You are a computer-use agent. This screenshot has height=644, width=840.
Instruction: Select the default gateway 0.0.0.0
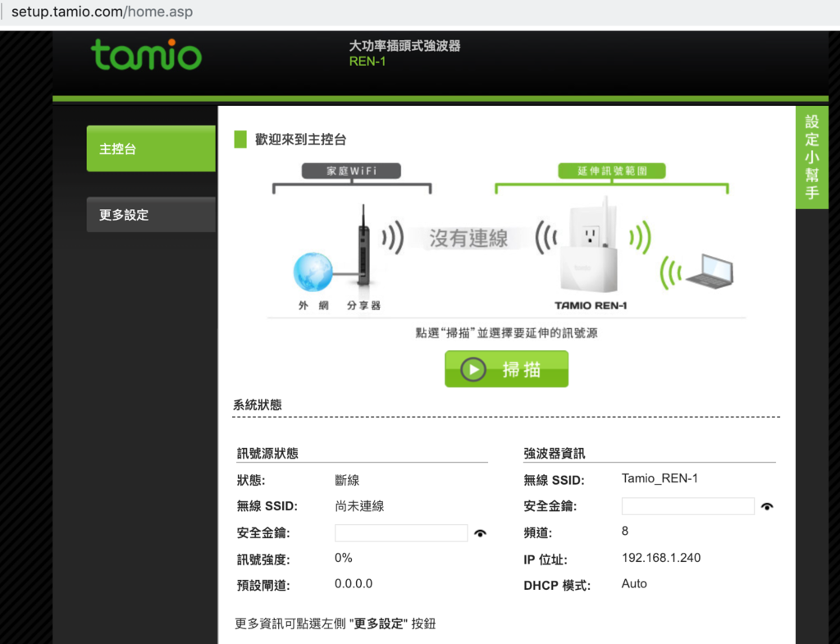(354, 583)
